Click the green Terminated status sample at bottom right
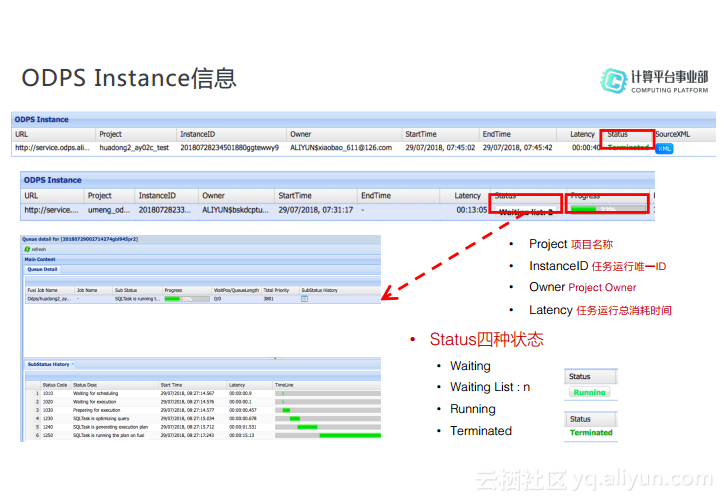The image size is (724, 502). pyautogui.click(x=591, y=432)
